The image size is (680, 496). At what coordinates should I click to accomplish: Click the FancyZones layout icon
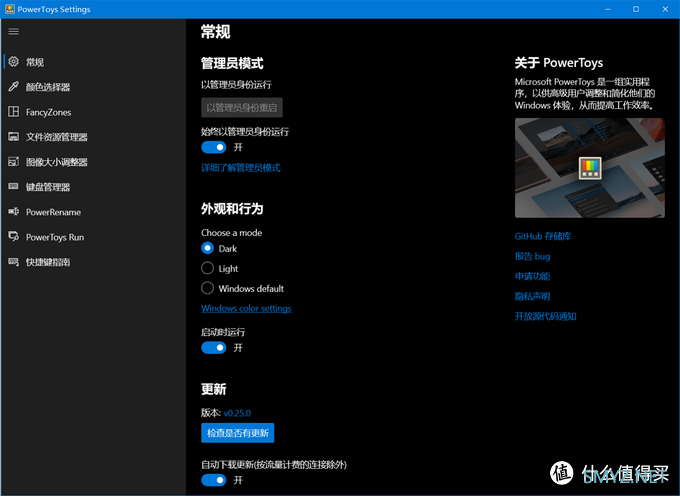tap(13, 112)
